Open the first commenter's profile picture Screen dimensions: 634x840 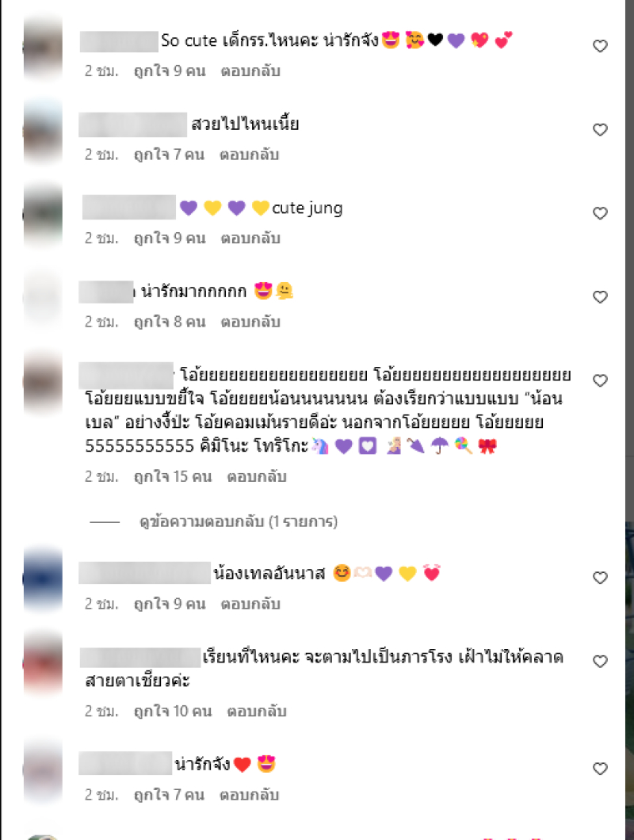pyautogui.click(x=43, y=47)
